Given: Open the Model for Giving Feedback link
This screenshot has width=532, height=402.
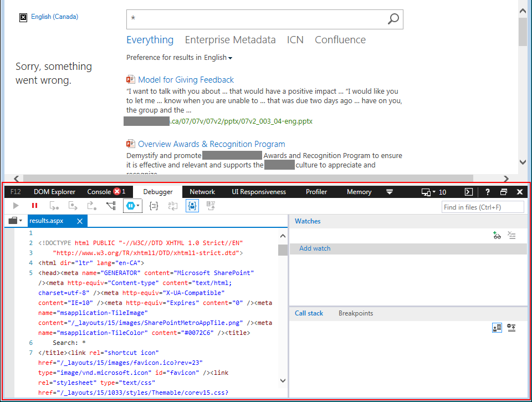Looking at the screenshot, I should coord(186,80).
